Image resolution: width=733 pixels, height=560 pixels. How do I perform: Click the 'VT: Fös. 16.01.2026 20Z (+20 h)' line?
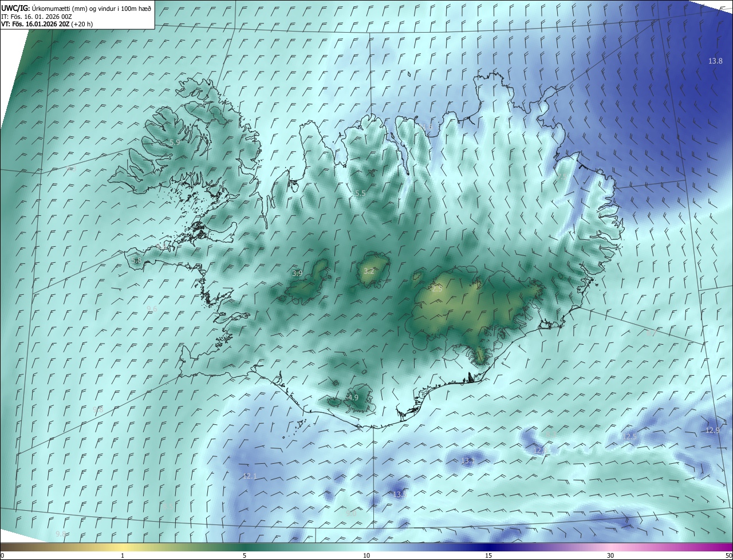(48, 24)
